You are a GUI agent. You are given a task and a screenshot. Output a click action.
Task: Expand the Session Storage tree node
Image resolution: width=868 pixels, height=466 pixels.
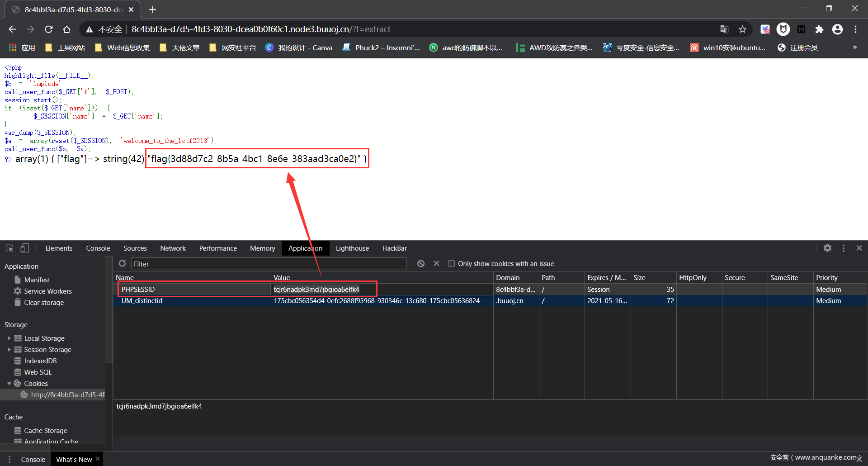point(9,349)
